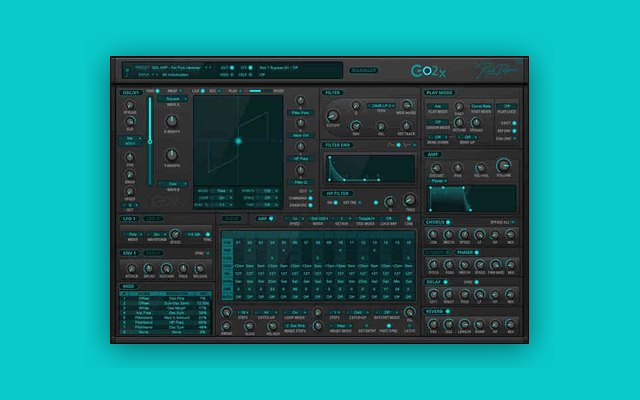This screenshot has height=400, width=640.
Task: Open the LFO Waveform dropdown
Action: click(157, 235)
